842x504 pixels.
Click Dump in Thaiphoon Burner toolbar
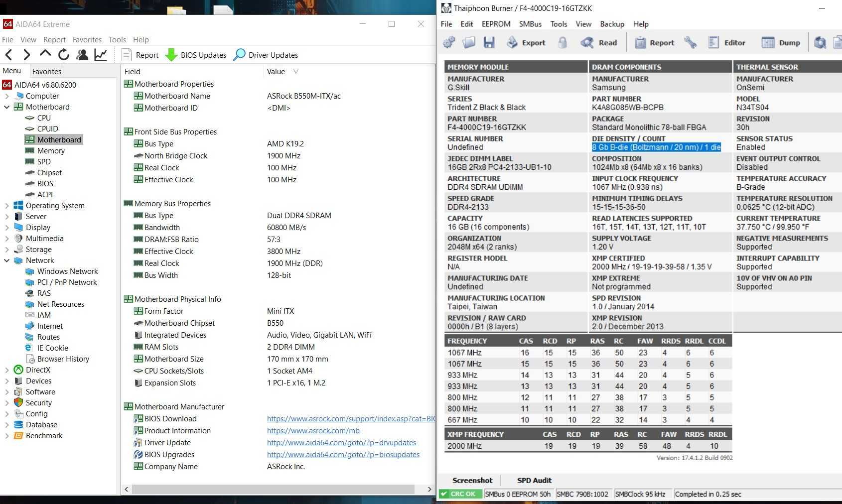[x=781, y=42]
